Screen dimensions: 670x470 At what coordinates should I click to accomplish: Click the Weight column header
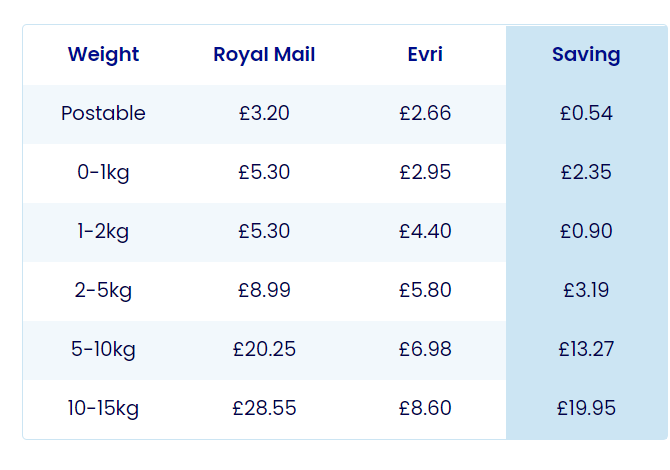click(103, 54)
